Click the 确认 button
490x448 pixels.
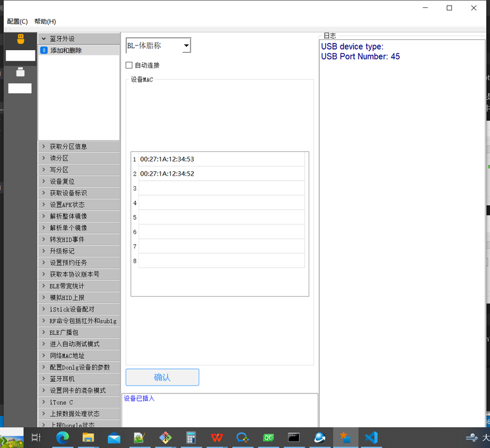click(162, 377)
